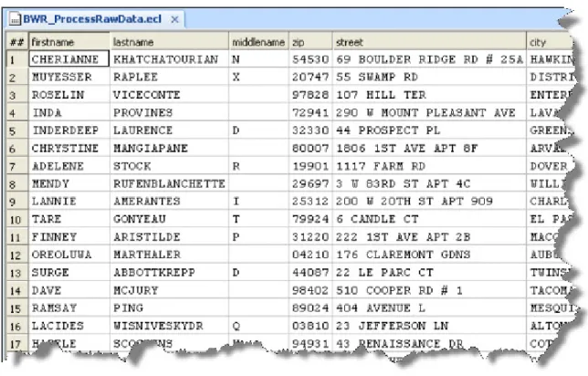Viewport: 588px width, 376px height.
Task: Click the zip column header
Action: pyautogui.click(x=310, y=42)
